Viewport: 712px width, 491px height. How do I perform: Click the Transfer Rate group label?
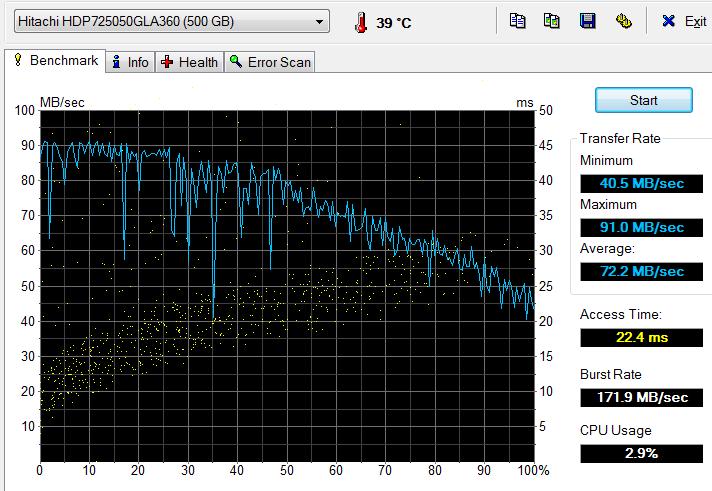[x=620, y=138]
